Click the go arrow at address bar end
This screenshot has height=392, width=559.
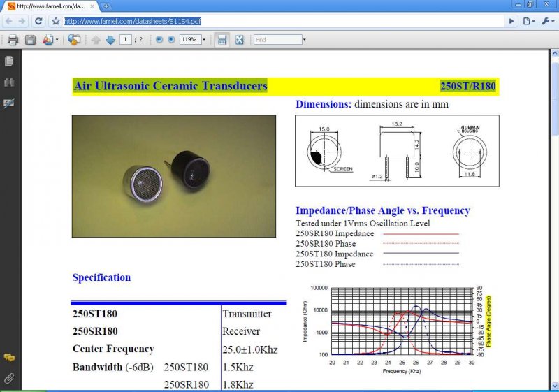pos(511,21)
